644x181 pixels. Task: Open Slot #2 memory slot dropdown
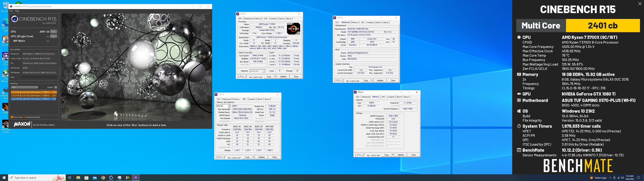click(x=223, y=106)
